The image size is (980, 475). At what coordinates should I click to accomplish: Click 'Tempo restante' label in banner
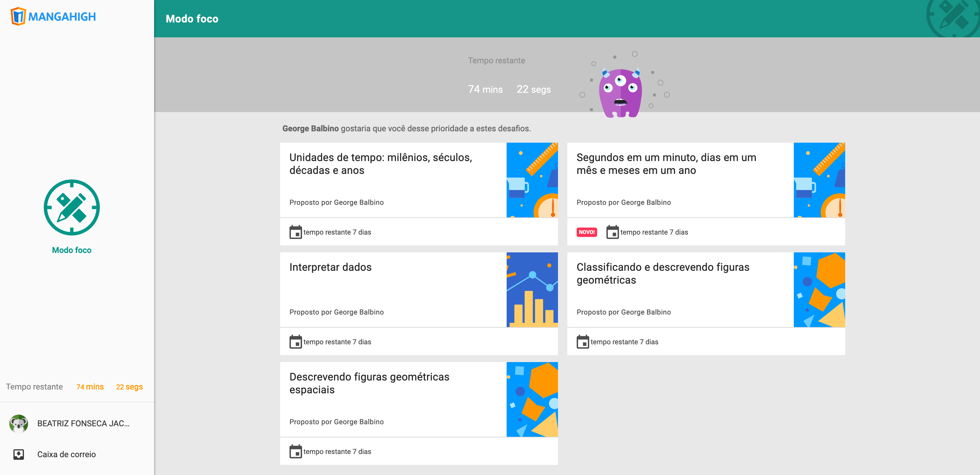pyautogui.click(x=496, y=60)
